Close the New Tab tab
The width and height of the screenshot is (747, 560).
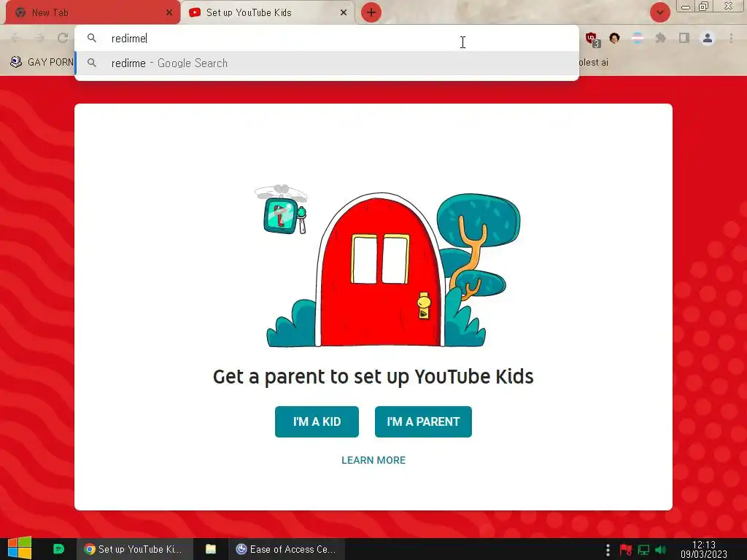169,13
